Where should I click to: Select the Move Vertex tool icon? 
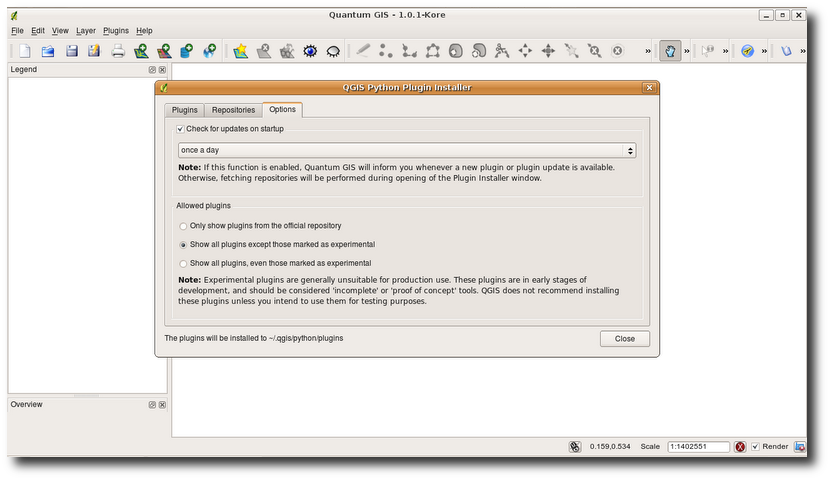(x=548, y=51)
